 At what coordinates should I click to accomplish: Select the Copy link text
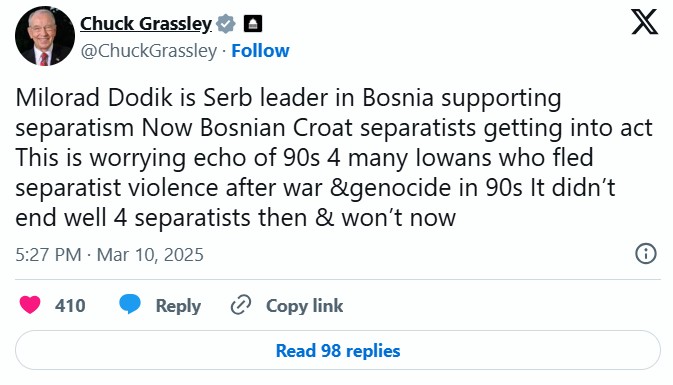[304, 306]
